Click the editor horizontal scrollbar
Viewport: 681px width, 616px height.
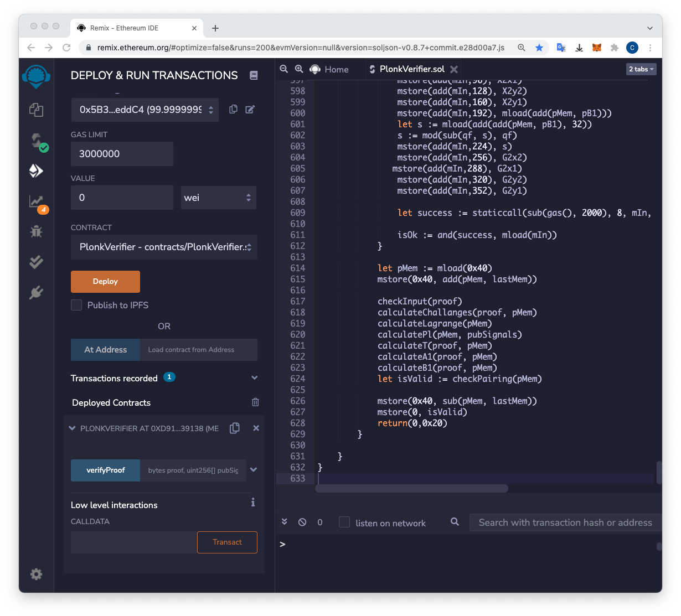pyautogui.click(x=411, y=489)
